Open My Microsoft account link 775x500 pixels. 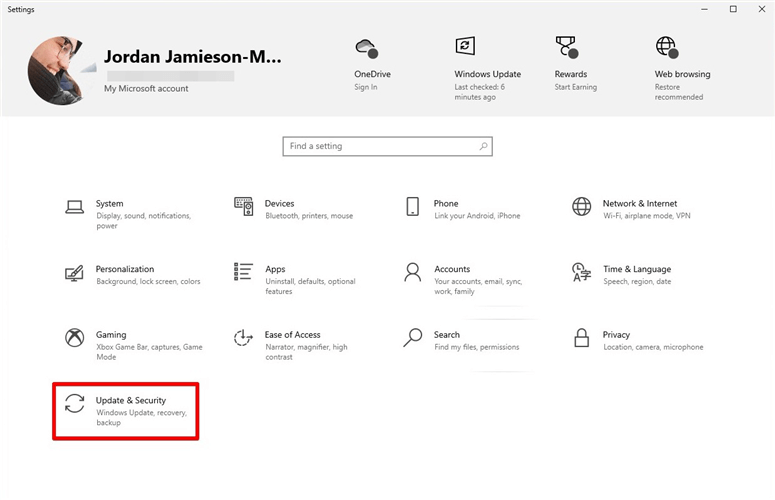pos(146,88)
